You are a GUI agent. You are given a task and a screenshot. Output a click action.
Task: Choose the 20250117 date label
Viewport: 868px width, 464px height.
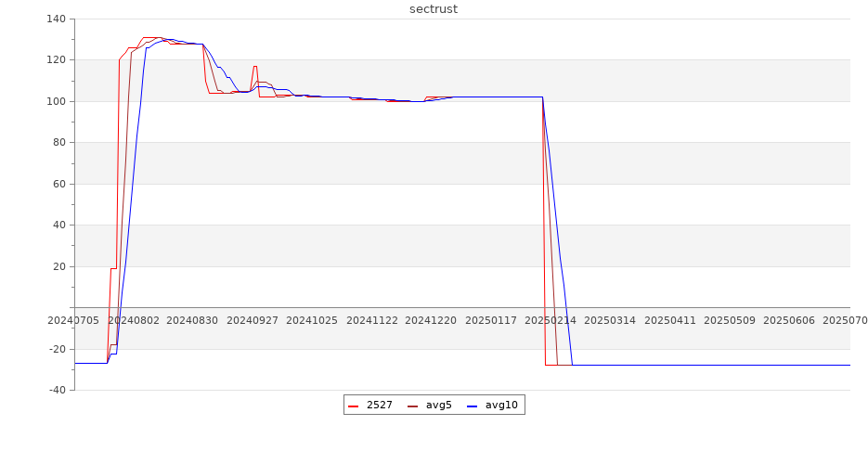pos(491,320)
